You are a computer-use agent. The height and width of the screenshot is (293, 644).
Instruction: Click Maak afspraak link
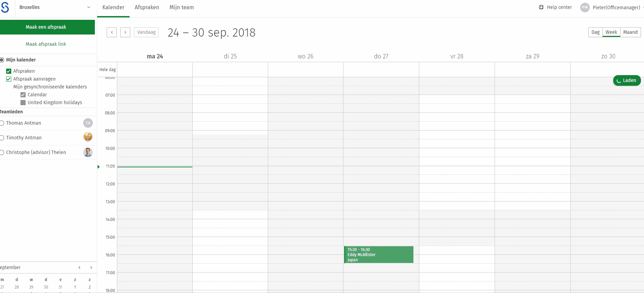pos(46,44)
